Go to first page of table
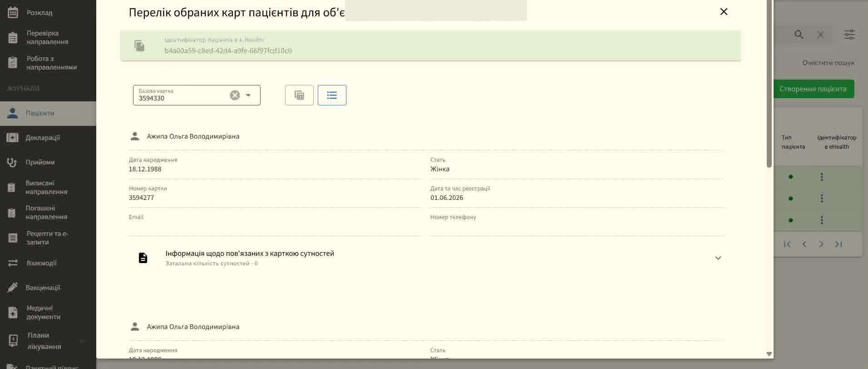The width and height of the screenshot is (868, 369). tap(787, 244)
